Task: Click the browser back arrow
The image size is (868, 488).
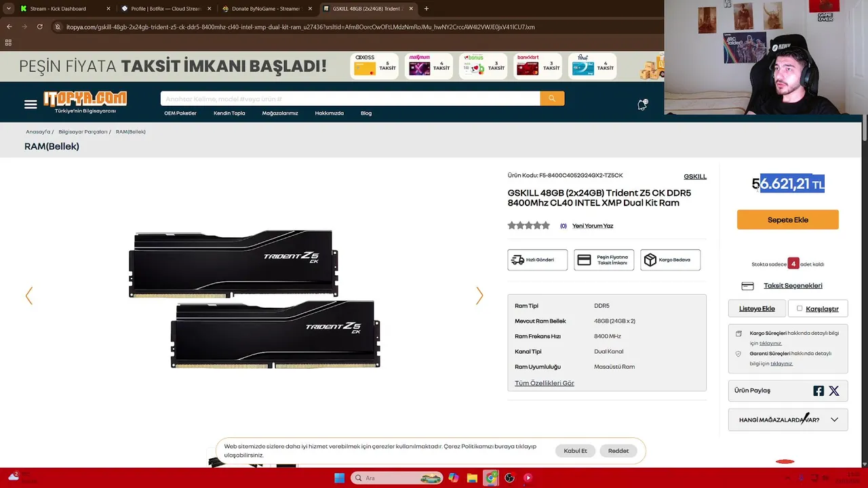Action: click(9, 26)
